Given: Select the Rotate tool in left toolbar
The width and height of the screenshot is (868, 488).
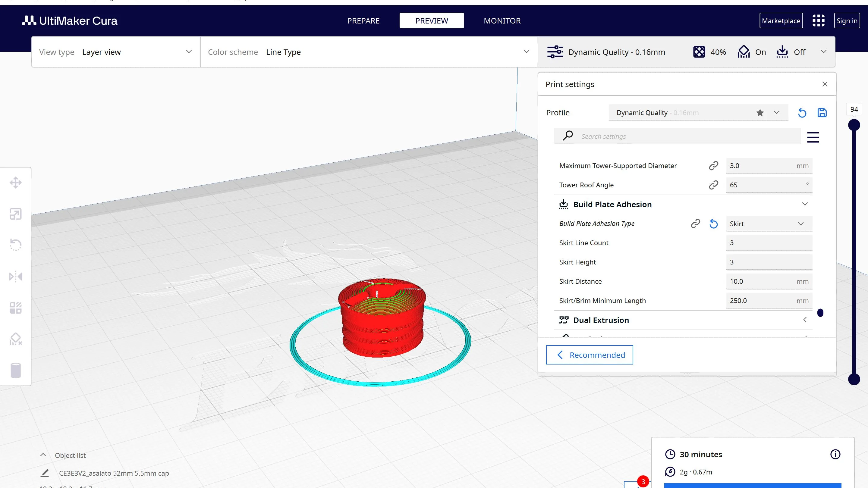Looking at the screenshot, I should (15, 245).
